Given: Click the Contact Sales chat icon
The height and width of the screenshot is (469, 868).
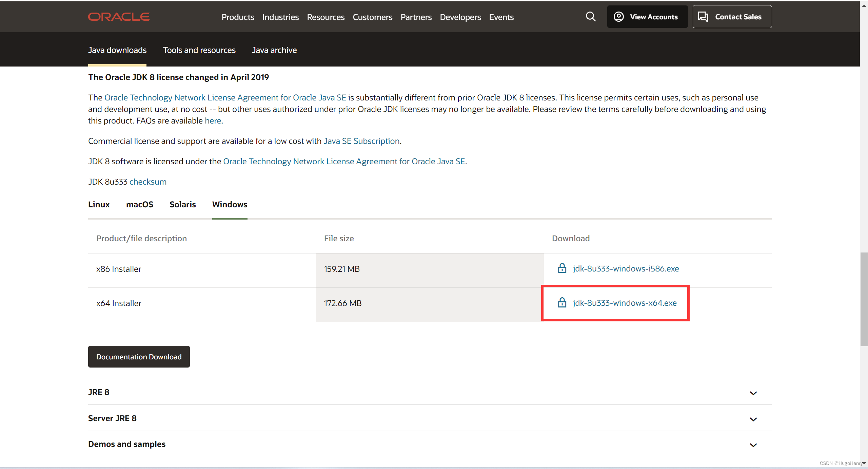Looking at the screenshot, I should coord(703,17).
